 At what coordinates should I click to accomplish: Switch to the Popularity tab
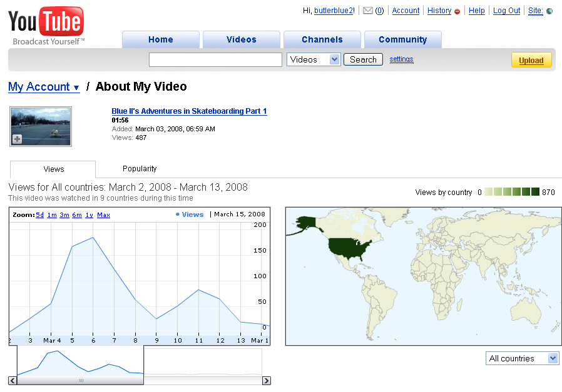(140, 169)
